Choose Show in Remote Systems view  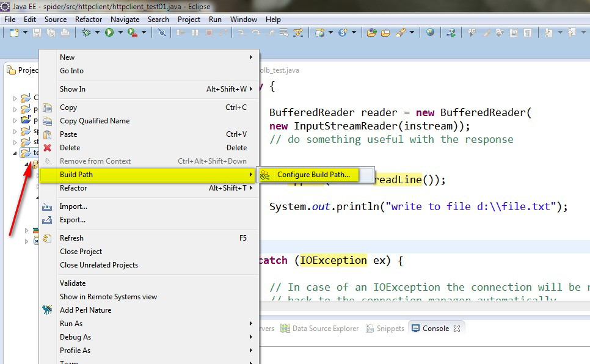click(x=149, y=297)
